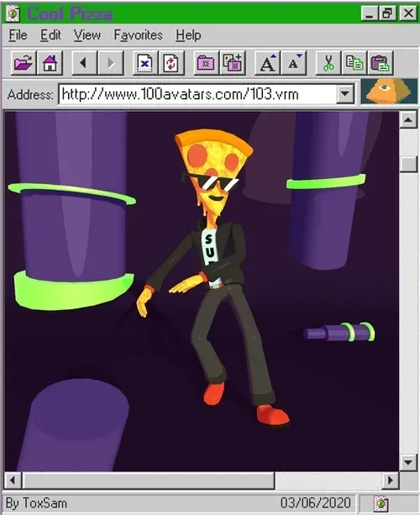
Task: Paste using the clipboard icon
Action: [x=381, y=62]
